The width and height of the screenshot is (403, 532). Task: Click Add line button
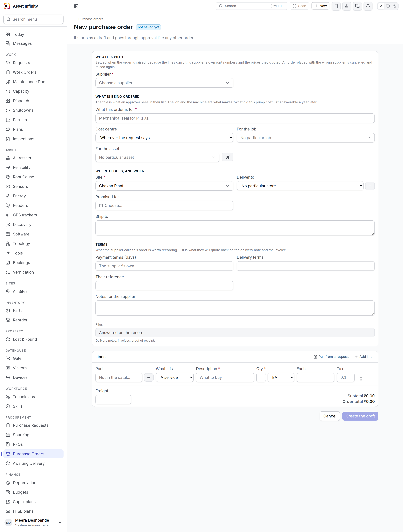364,357
